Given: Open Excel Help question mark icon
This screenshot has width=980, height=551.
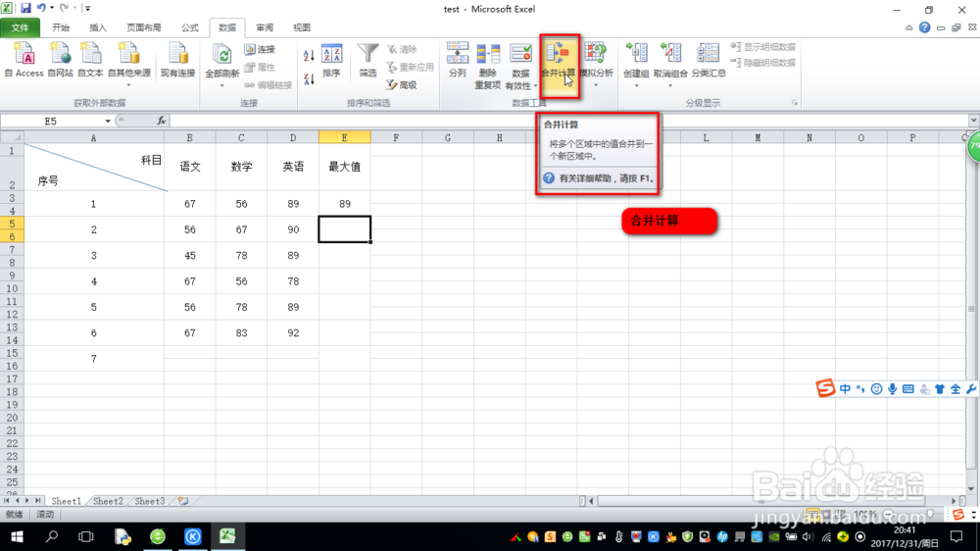Looking at the screenshot, I should [924, 27].
